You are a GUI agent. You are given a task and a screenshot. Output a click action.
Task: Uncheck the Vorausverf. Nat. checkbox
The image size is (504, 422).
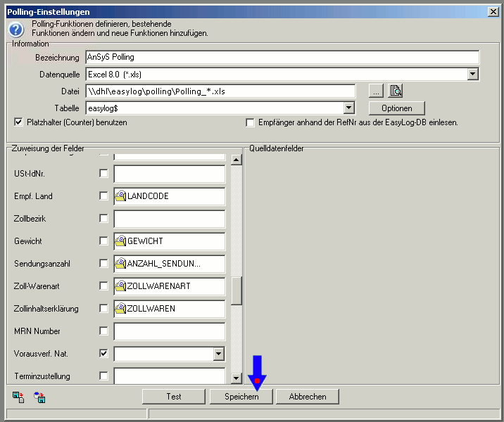click(x=104, y=353)
